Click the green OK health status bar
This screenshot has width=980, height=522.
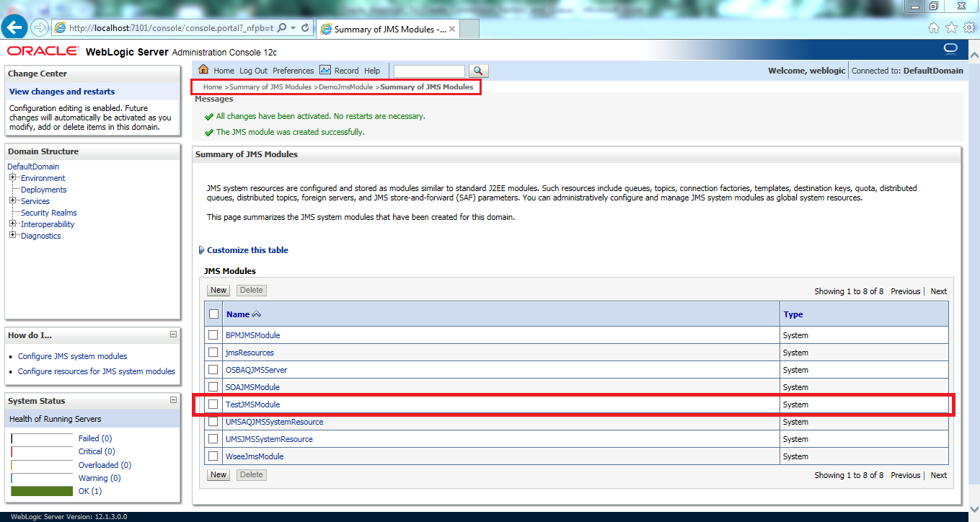tap(42, 491)
